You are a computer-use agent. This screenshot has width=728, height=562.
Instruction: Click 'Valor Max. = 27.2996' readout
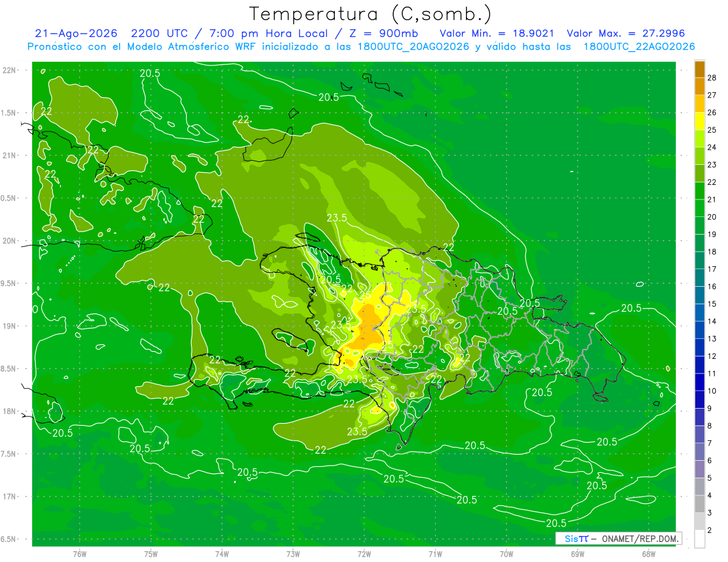pos(625,33)
